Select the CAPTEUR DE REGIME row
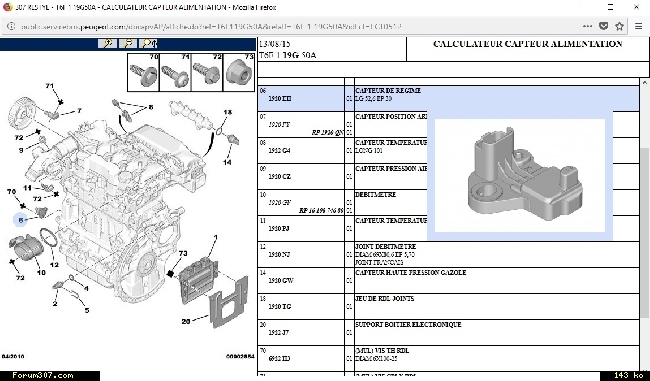Image resolution: width=650 pixels, height=381 pixels. (448, 98)
